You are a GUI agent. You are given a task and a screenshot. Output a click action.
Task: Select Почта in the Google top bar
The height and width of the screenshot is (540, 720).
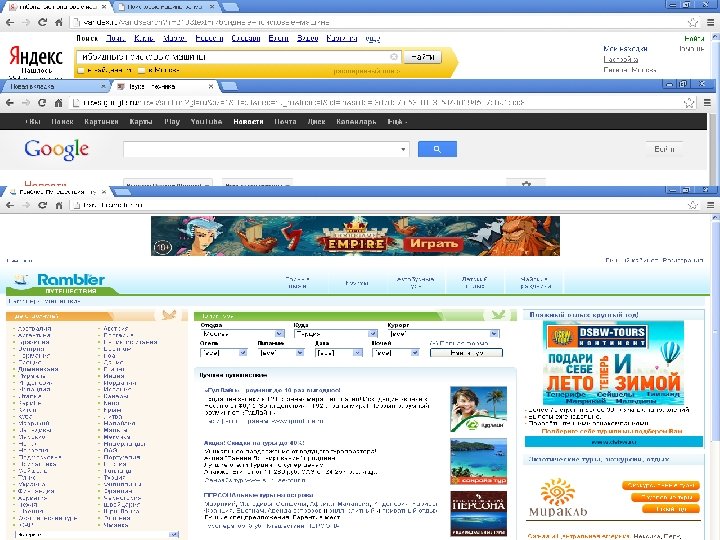point(285,122)
